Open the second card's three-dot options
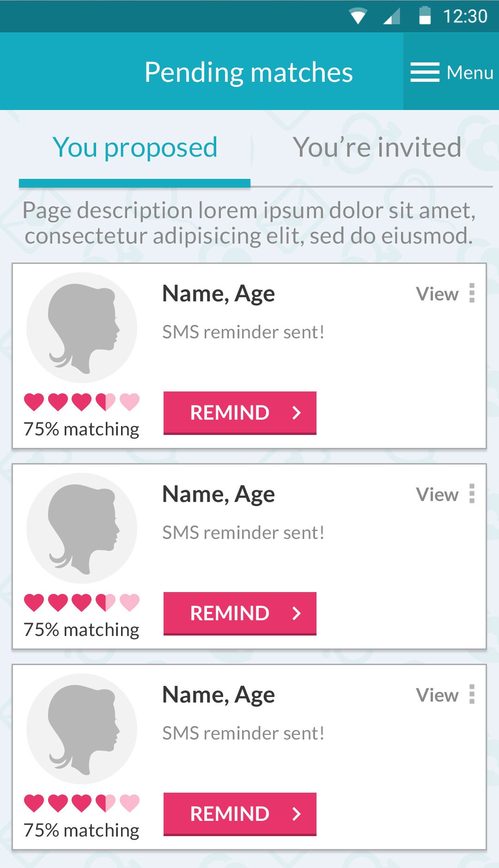Screen dimensions: 499x868 coord(472,494)
